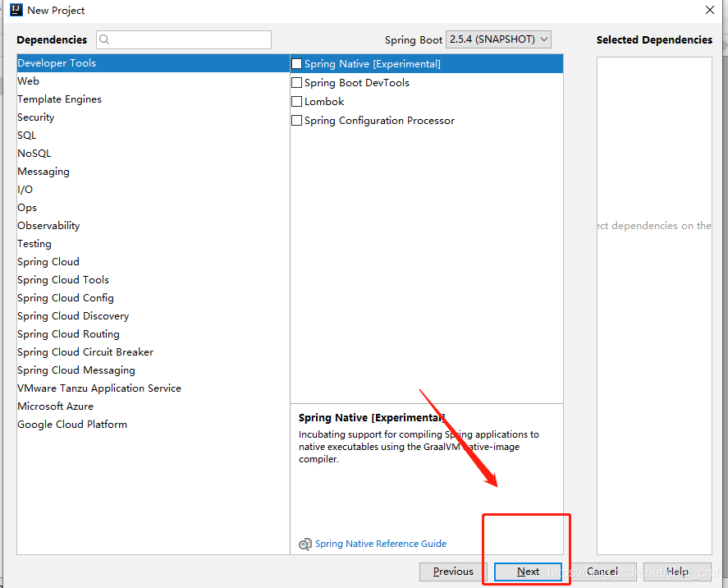Go back with the Previous button

(x=453, y=572)
